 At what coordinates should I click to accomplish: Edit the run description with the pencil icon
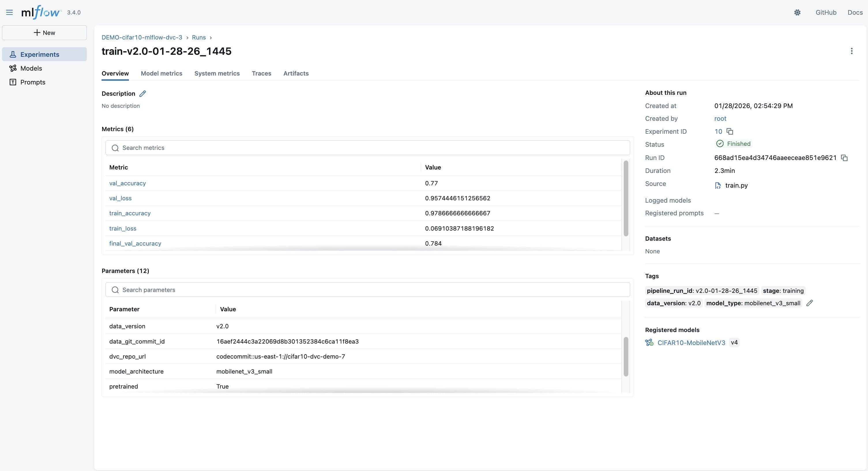point(142,93)
